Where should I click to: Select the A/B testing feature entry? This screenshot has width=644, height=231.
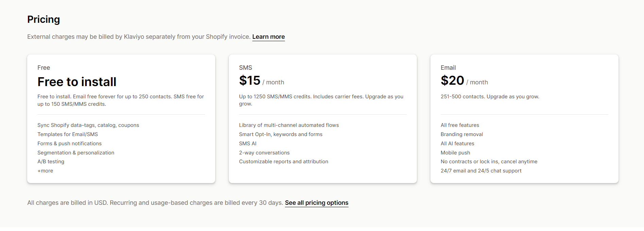tap(51, 161)
